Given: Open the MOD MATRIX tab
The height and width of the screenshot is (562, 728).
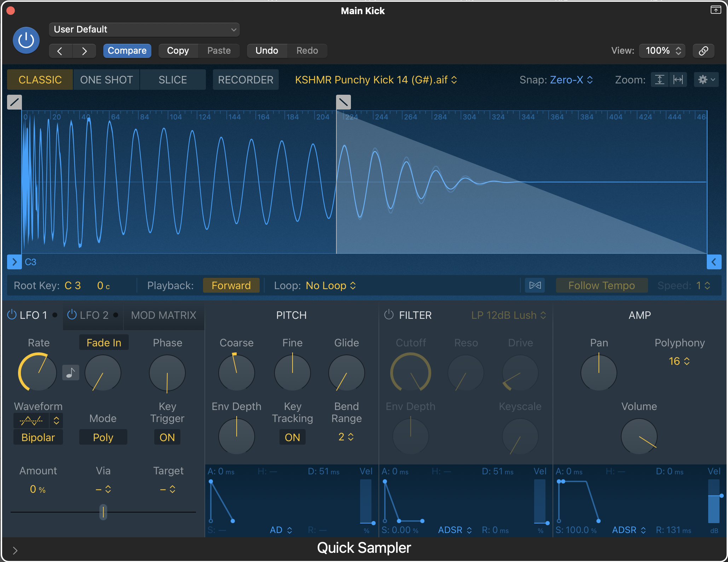Looking at the screenshot, I should 163,315.
